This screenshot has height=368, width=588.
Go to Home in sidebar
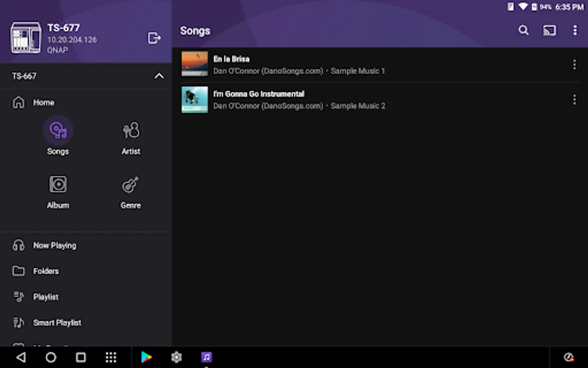[43, 103]
